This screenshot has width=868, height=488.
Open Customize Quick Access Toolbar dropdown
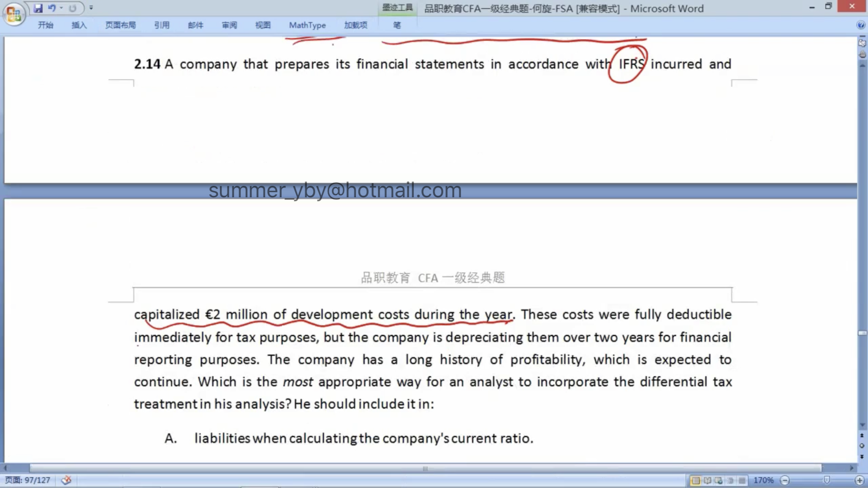coord(91,8)
